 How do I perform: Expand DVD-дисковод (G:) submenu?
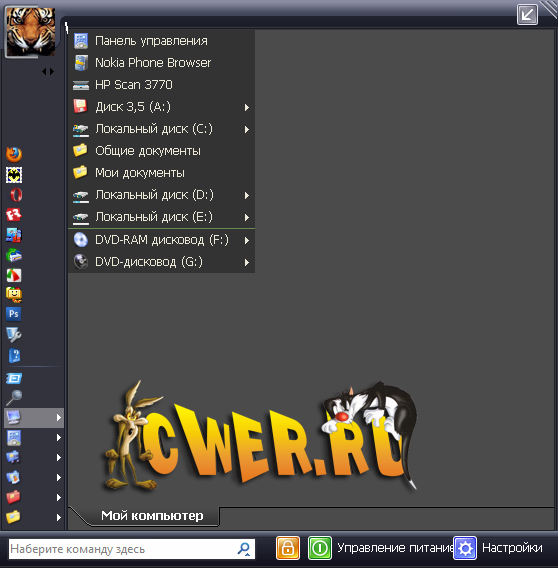tap(162, 262)
